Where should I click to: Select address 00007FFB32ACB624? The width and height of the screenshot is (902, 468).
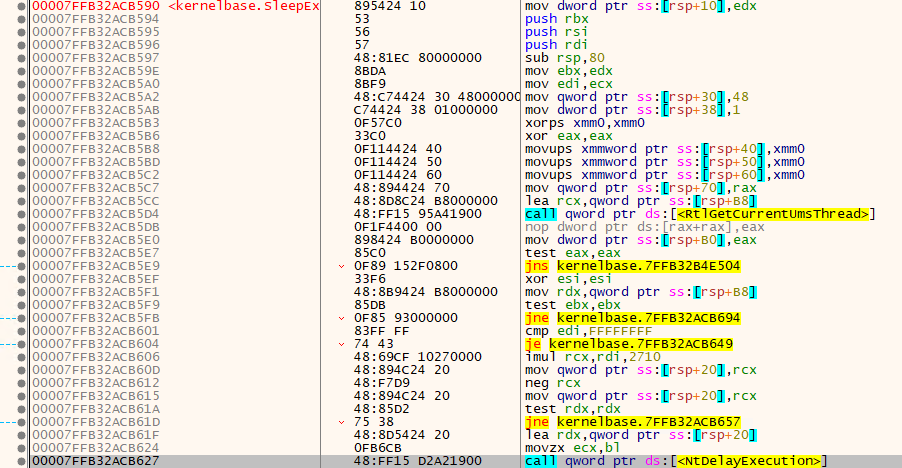coord(96,448)
